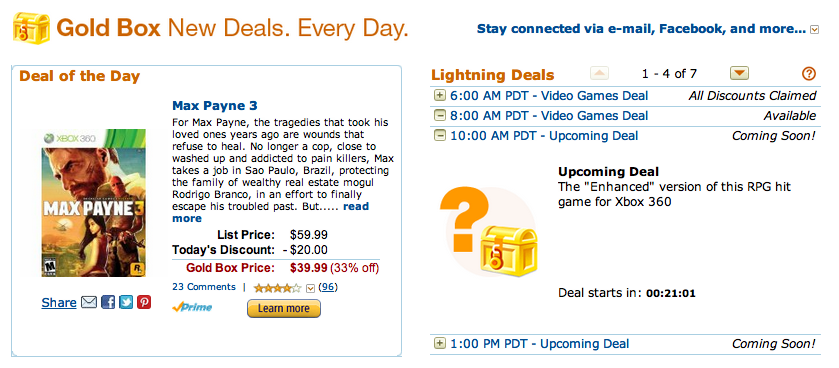Viewport: 839px width, 368px height.
Task: Share Max Payne 3 on Facebook
Action: point(108,303)
